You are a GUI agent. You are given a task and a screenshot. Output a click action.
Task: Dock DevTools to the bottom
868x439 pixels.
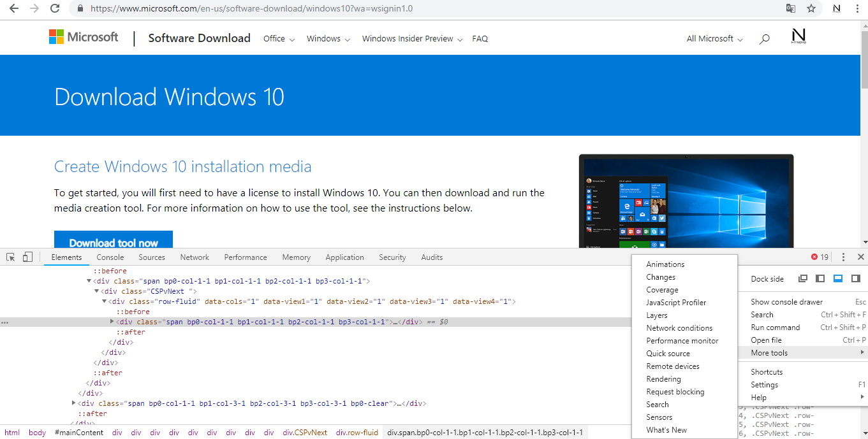838,278
